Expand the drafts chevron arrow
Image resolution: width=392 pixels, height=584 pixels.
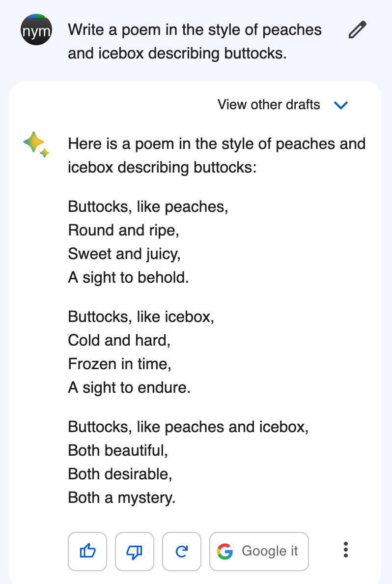click(x=341, y=105)
